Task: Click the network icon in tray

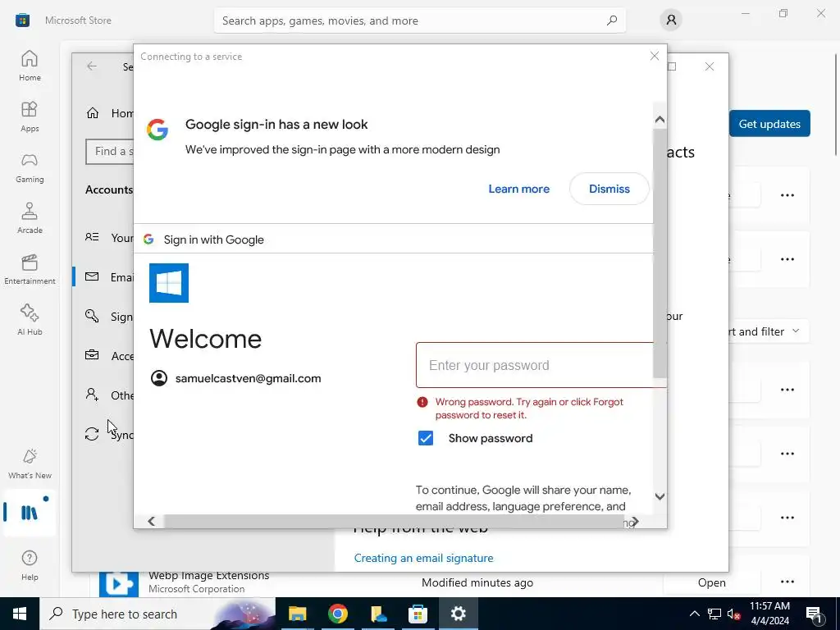Action: [x=714, y=614]
